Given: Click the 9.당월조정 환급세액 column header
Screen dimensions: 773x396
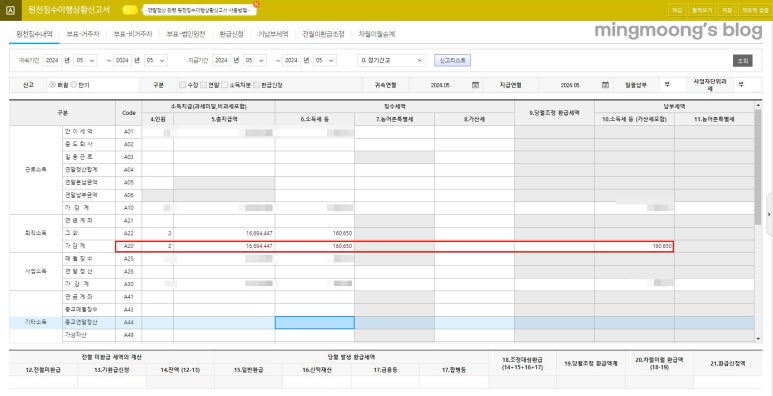Looking at the screenshot, I should (x=555, y=113).
